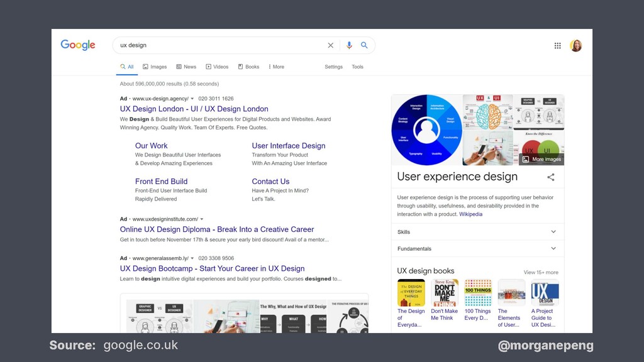
Task: Open 'The Design of Everyday Things' book
Action: tap(411, 304)
